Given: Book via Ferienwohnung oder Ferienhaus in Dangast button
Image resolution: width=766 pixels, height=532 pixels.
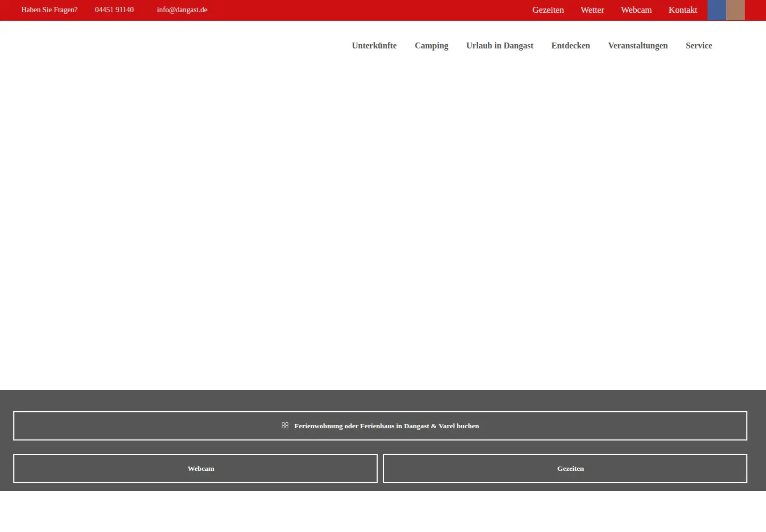Looking at the screenshot, I should [x=380, y=426].
